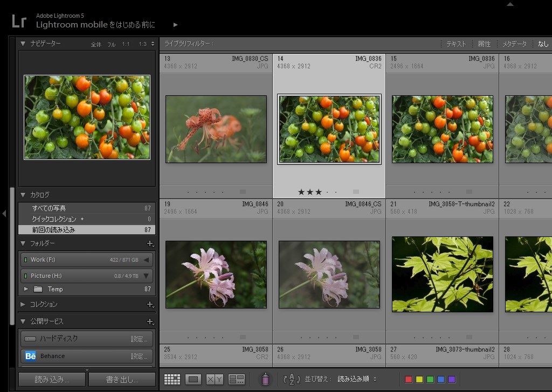Collapse the Navigator panel
Image resolution: width=552 pixels, height=392 pixels.
pyautogui.click(x=23, y=44)
